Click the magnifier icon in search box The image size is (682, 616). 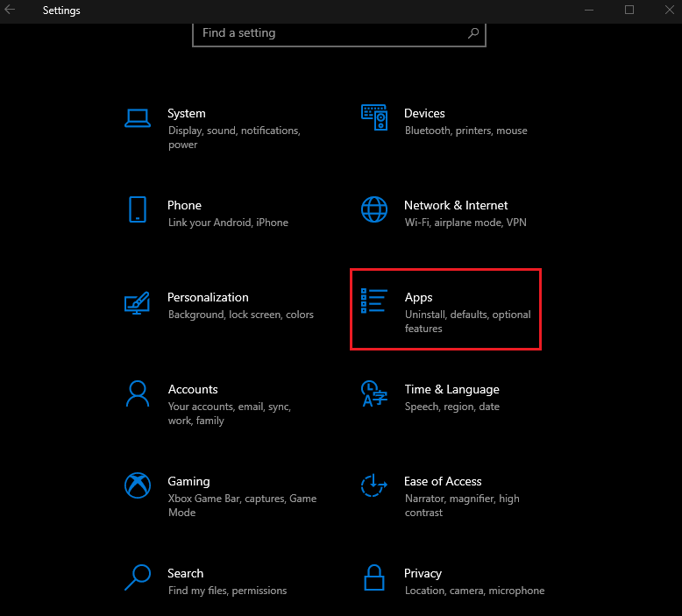473,33
